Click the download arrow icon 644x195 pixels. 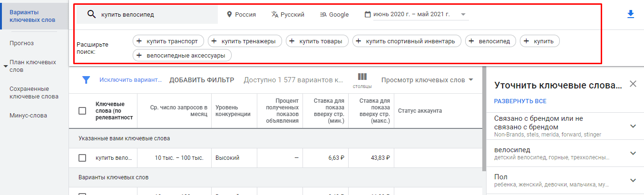[x=631, y=14]
